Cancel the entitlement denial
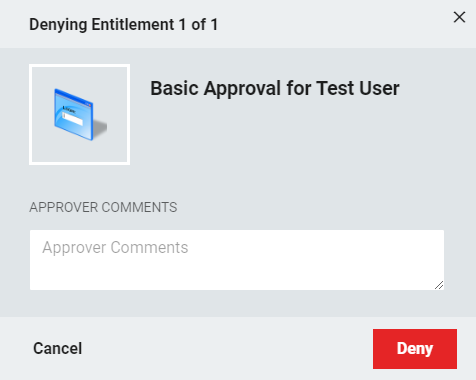 point(57,348)
